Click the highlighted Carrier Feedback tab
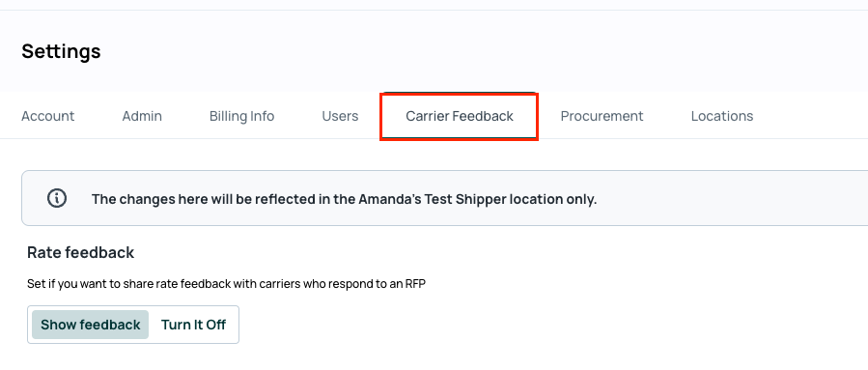The width and height of the screenshot is (868, 370). (459, 116)
